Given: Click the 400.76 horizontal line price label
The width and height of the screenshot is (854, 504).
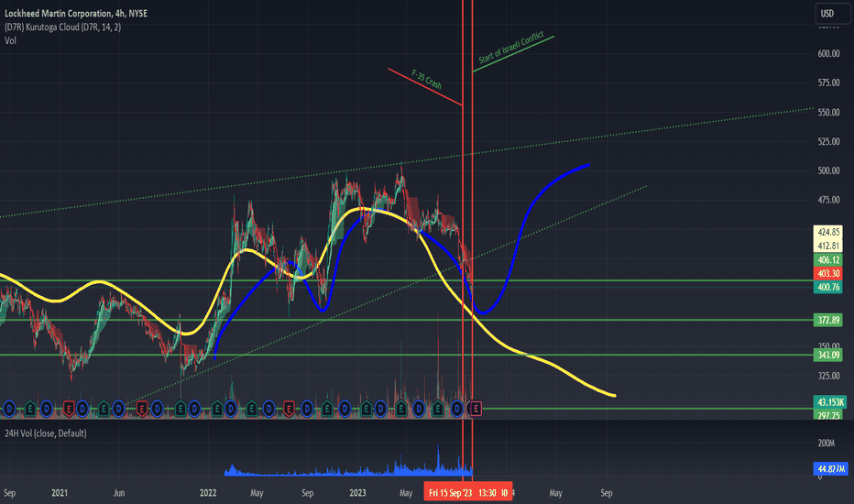Looking at the screenshot, I should [828, 287].
